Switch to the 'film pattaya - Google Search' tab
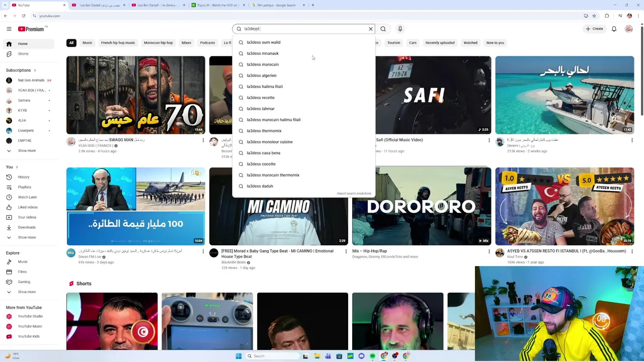This screenshot has width=644, height=362. [277, 5]
